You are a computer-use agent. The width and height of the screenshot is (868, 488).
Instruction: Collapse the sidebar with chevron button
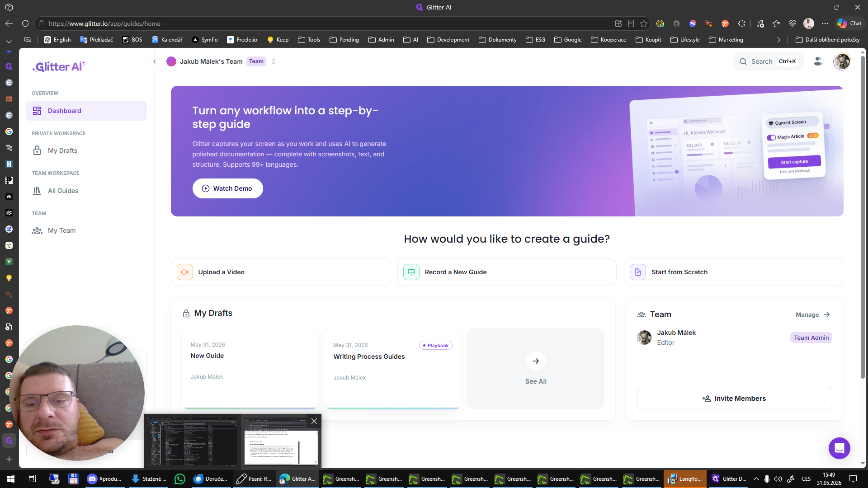pyautogui.click(x=155, y=61)
